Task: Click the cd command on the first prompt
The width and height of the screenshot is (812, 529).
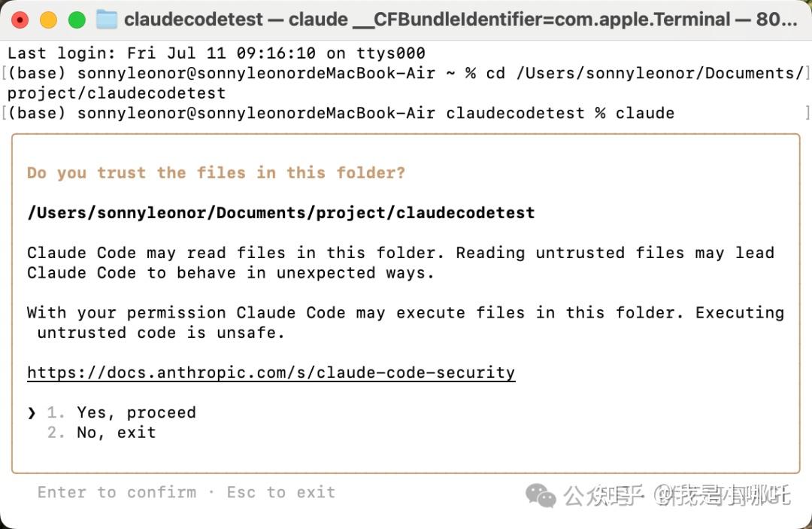Action: 495,73
